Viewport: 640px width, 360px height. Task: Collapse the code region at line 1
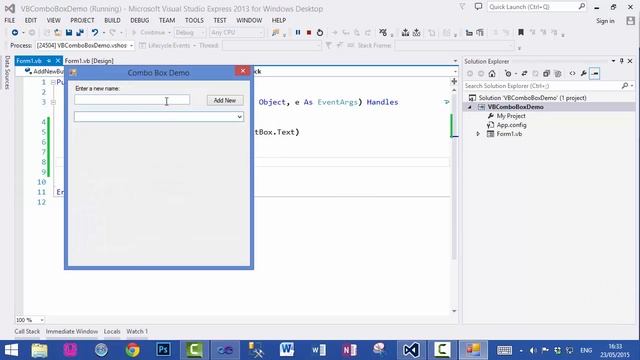(x=53, y=82)
